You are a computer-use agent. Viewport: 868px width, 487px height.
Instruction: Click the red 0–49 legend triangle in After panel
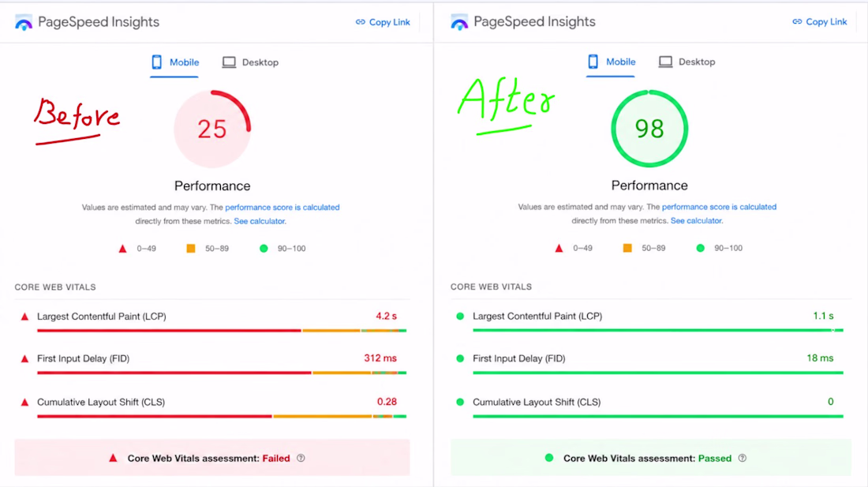click(559, 248)
